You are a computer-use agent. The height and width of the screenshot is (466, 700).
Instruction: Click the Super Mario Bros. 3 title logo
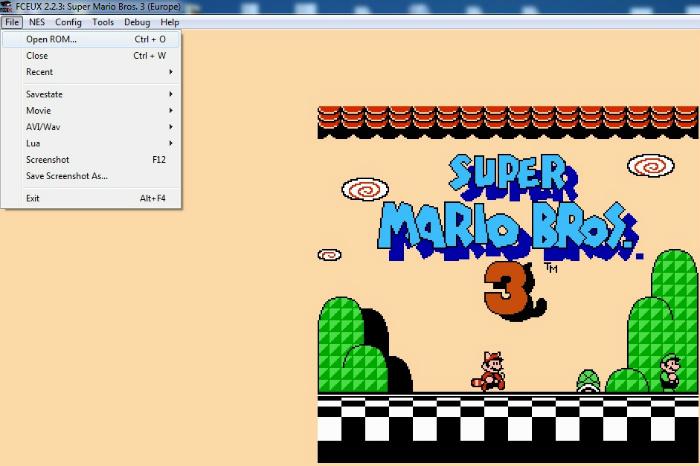(510, 237)
